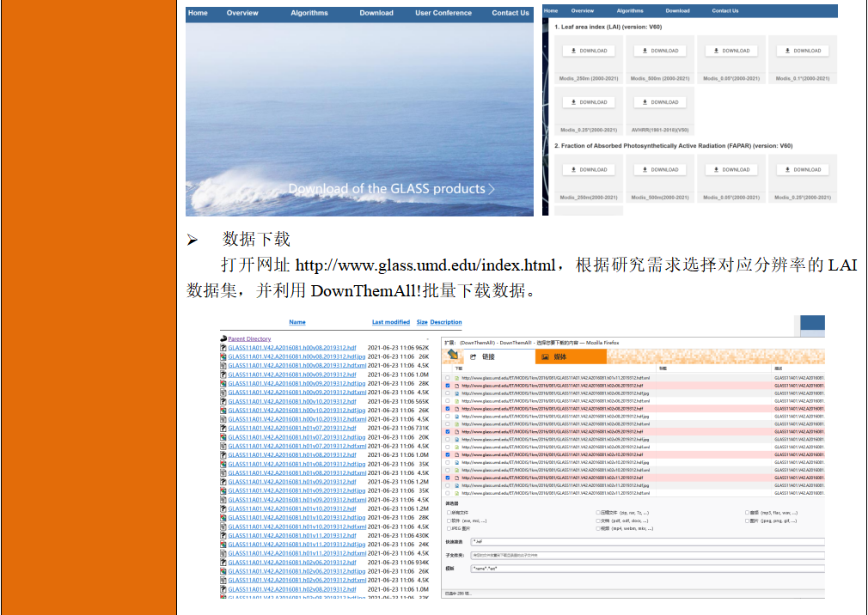Viewport: 868px width, 615px height.
Task: Click the DOWNLOAD icon for Modis_0.25°(2000-2021) FAPAR
Action: click(x=802, y=169)
